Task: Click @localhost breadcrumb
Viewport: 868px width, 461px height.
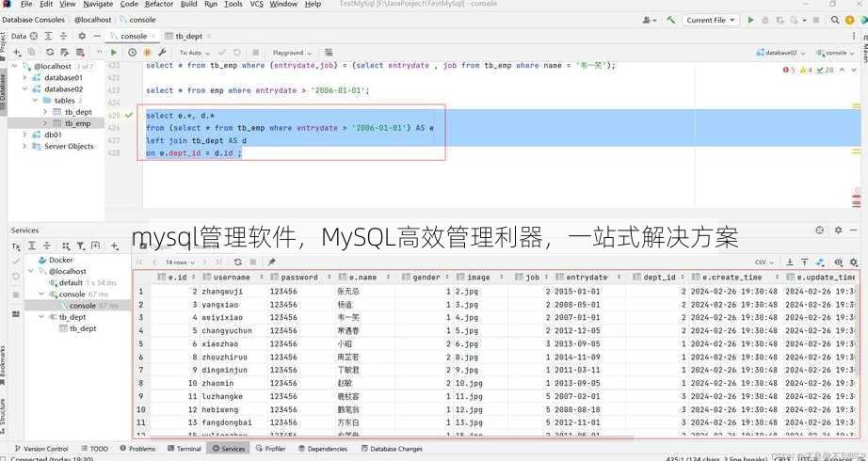Action: [93, 20]
